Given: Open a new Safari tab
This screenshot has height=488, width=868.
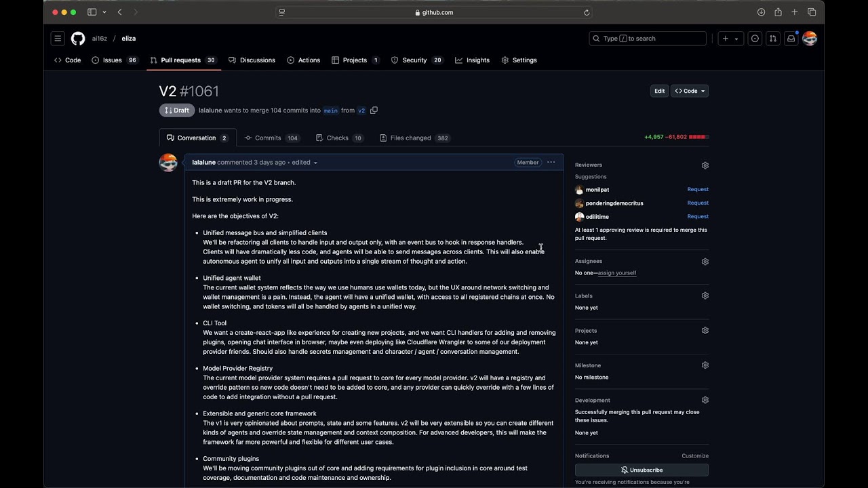Looking at the screenshot, I should [x=795, y=12].
